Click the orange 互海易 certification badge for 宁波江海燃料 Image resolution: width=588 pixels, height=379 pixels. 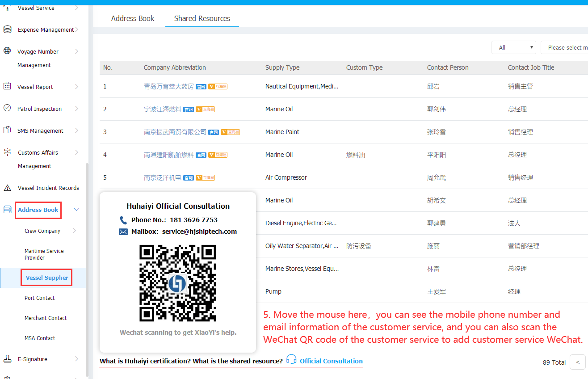pyautogui.click(x=206, y=109)
